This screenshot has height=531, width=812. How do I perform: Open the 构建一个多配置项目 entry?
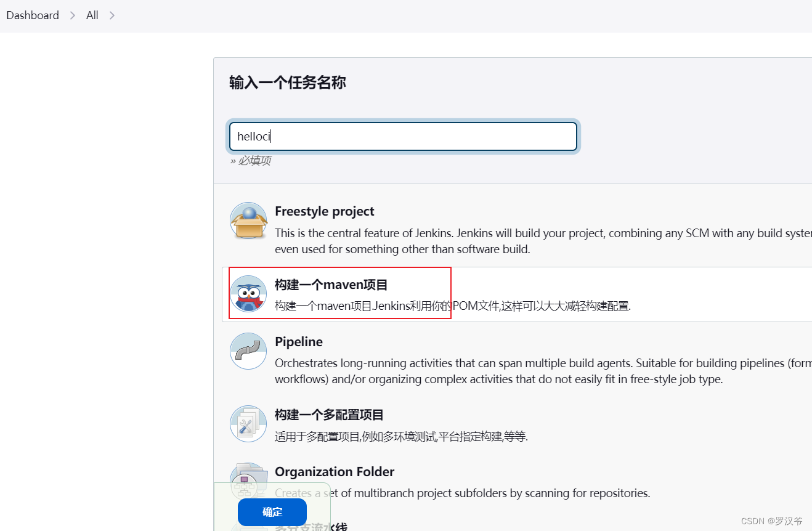[x=329, y=415]
